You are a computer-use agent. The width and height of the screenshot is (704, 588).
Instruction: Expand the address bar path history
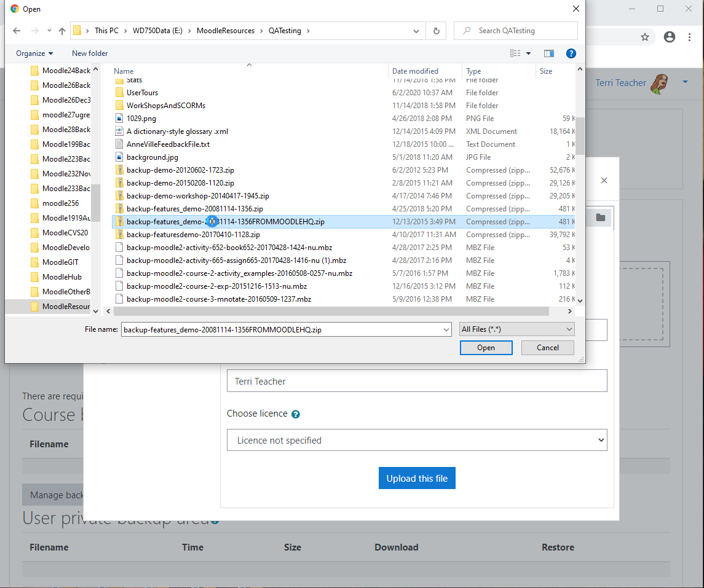point(416,31)
